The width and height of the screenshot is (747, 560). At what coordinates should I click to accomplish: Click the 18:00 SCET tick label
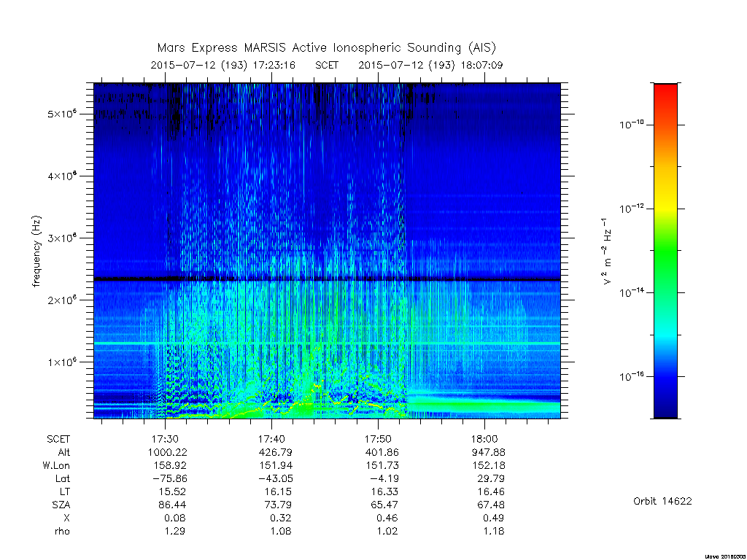pyautogui.click(x=484, y=439)
